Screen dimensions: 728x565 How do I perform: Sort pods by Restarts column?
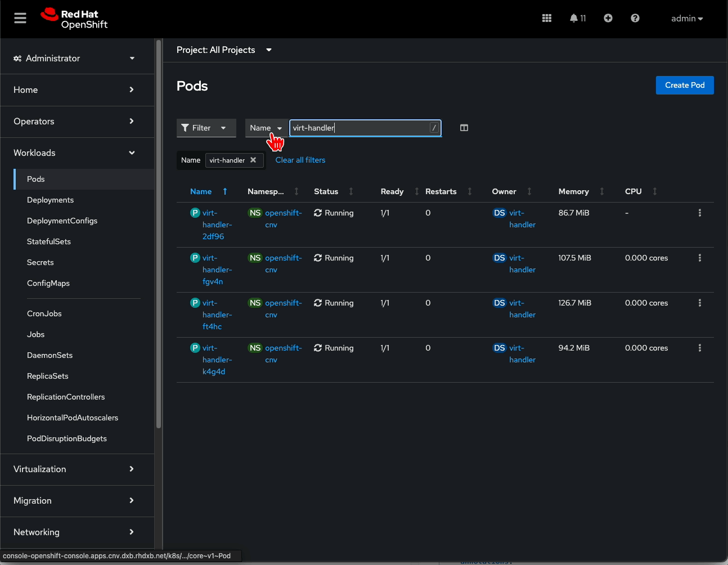441,191
